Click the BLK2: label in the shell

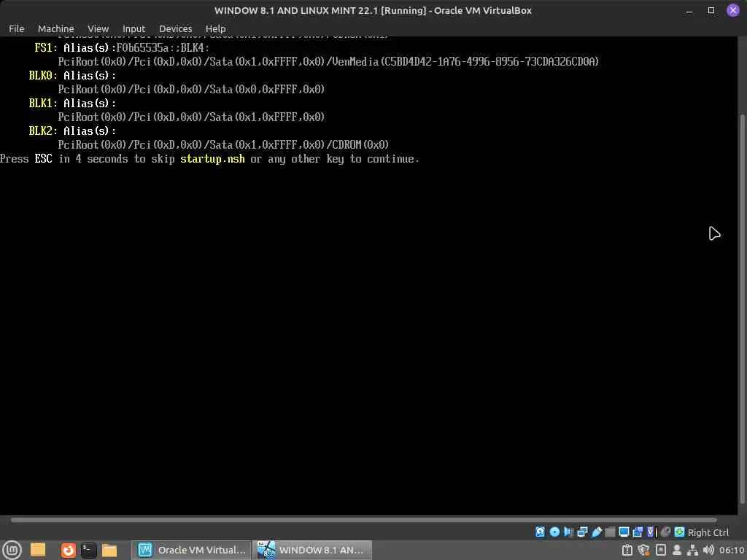(43, 131)
